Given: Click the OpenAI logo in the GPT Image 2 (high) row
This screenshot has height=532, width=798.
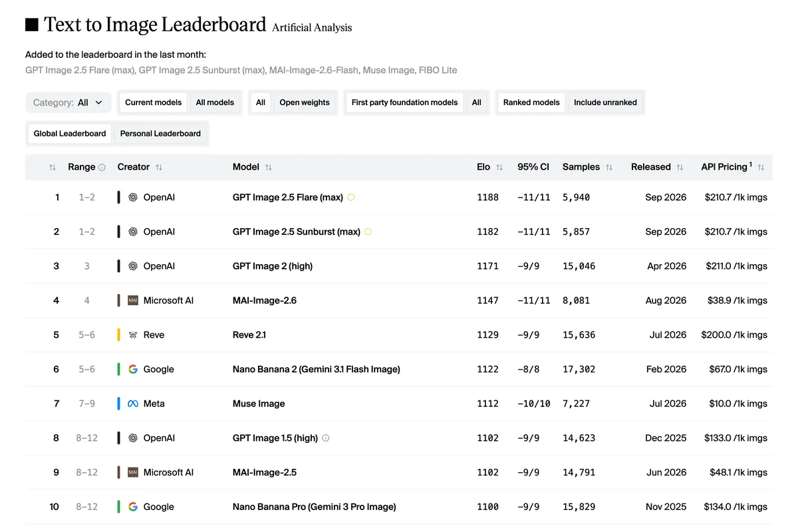Looking at the screenshot, I should 133,266.
